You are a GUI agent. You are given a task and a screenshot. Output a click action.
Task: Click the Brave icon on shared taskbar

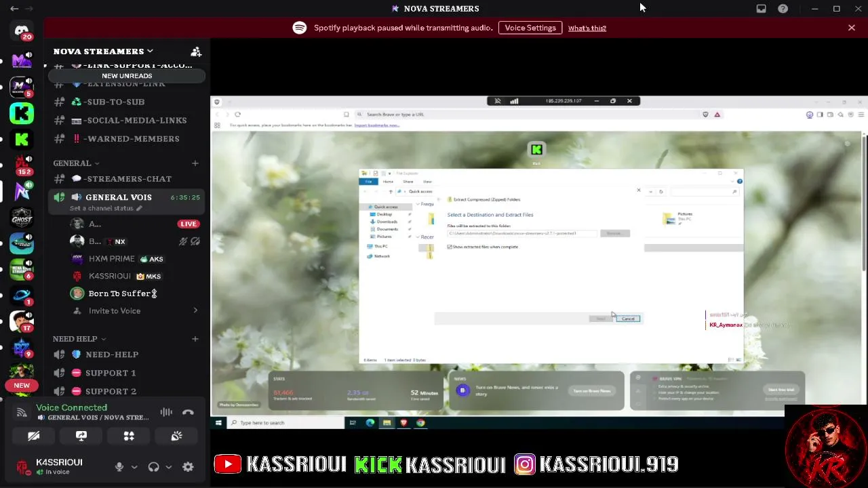[403, 423]
